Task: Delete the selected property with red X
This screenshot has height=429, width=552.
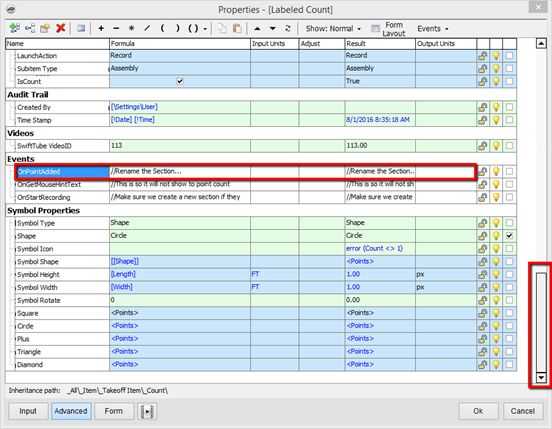Action: tap(61, 28)
